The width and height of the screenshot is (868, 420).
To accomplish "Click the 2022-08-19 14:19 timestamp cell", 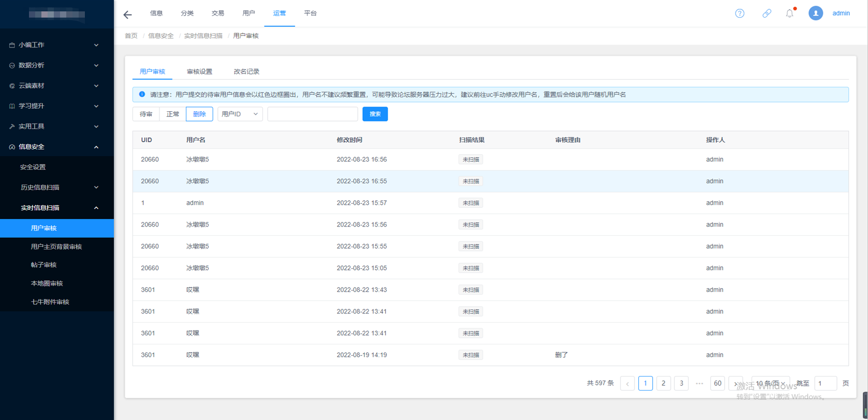I will pyautogui.click(x=362, y=355).
